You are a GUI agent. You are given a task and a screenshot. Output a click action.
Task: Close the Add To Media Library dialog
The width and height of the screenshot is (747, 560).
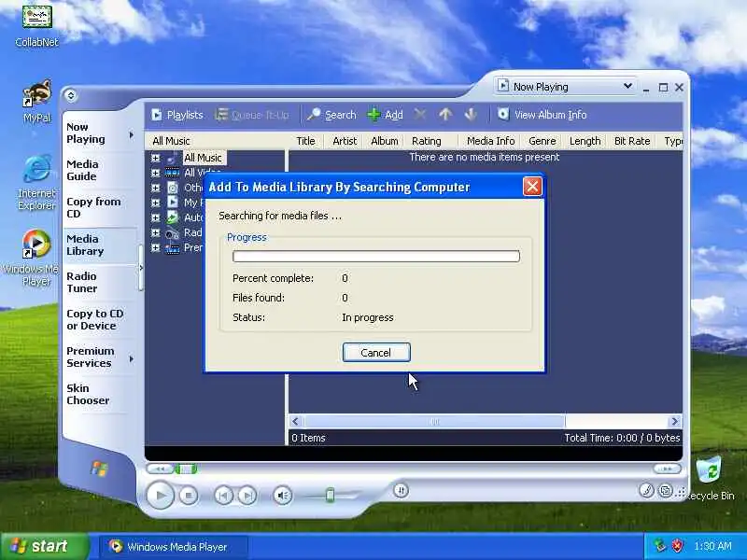[532, 187]
